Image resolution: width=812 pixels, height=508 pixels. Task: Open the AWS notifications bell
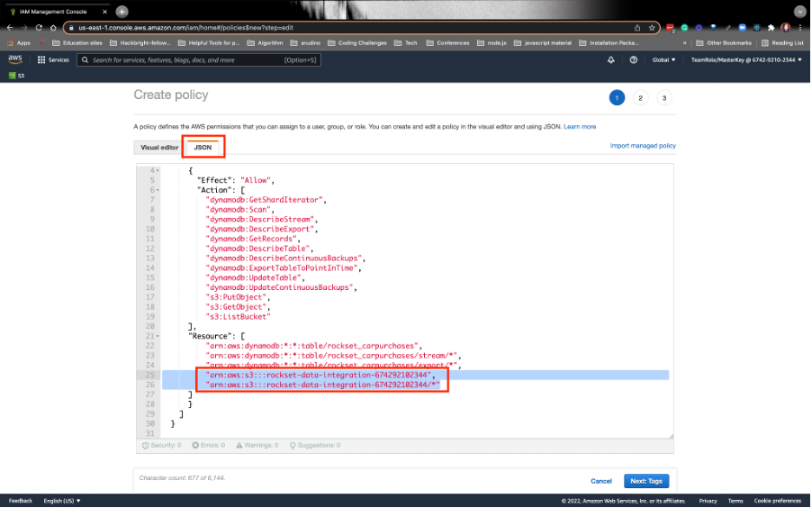[611, 60]
